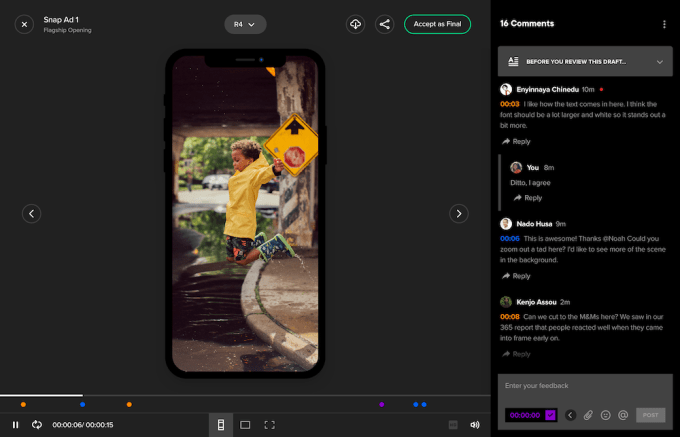
Task: Expand the 'Before you review this draft' banner
Action: click(x=660, y=62)
